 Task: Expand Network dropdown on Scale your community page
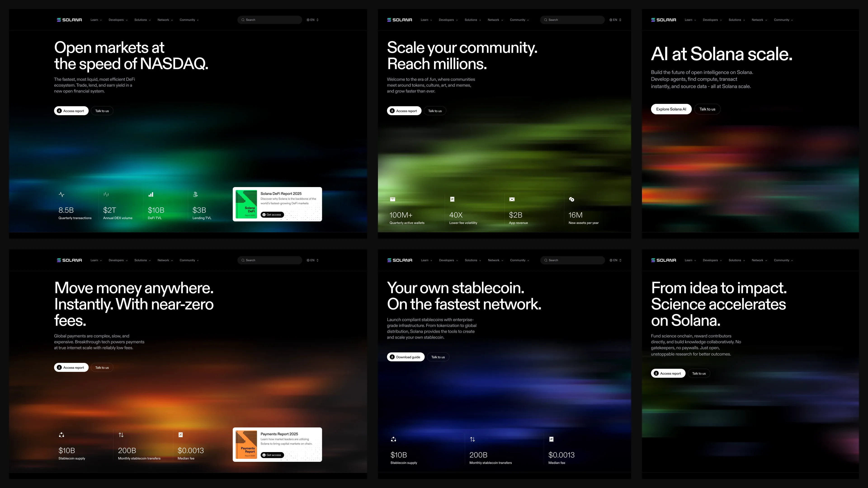(x=495, y=20)
